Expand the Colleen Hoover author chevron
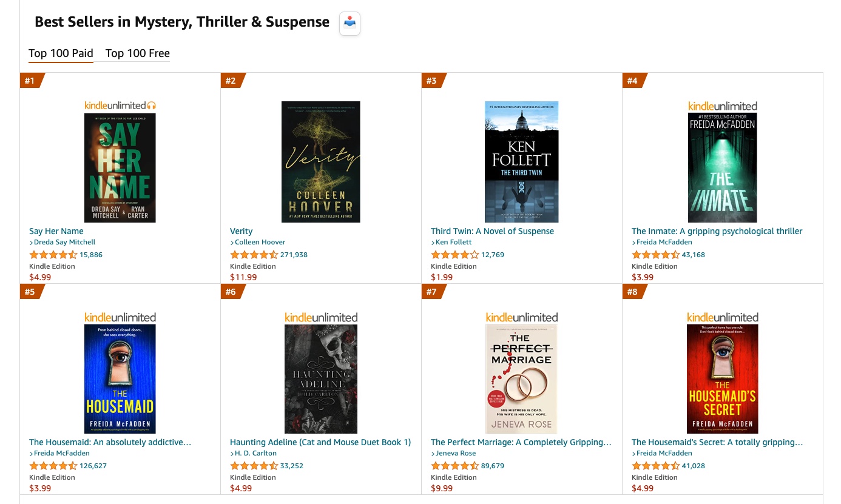The width and height of the screenshot is (841, 504). pyautogui.click(x=232, y=242)
